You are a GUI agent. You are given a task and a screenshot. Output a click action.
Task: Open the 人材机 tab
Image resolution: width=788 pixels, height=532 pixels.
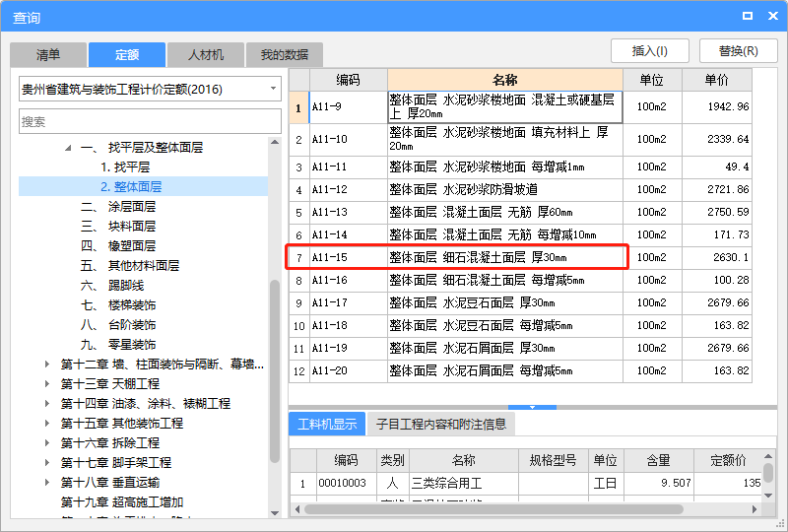click(206, 55)
